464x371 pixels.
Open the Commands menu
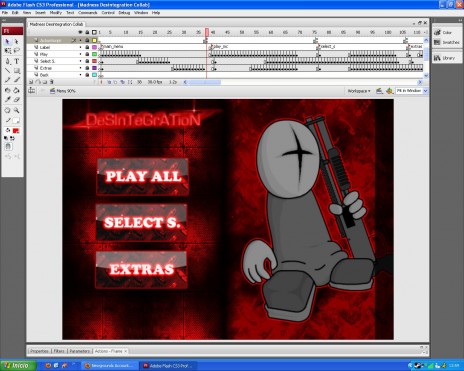click(88, 13)
